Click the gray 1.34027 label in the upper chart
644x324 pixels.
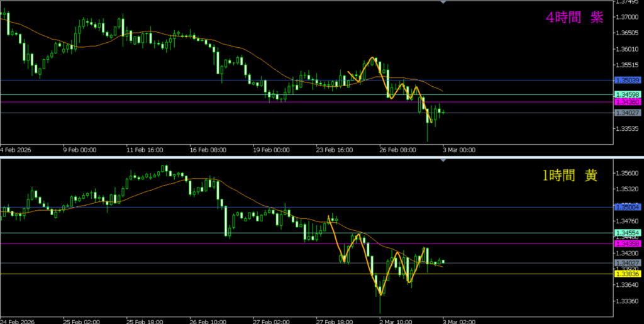(x=627, y=113)
